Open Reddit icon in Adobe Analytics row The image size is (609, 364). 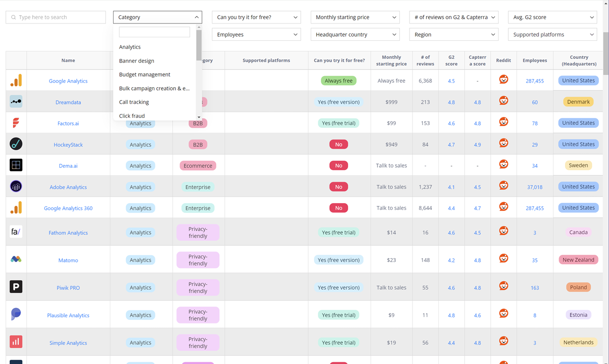504,186
